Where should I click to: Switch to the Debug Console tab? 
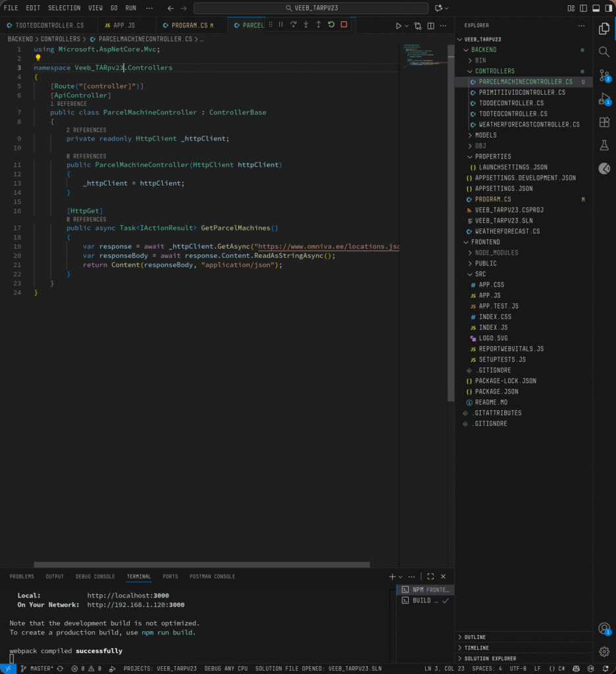[95, 577]
